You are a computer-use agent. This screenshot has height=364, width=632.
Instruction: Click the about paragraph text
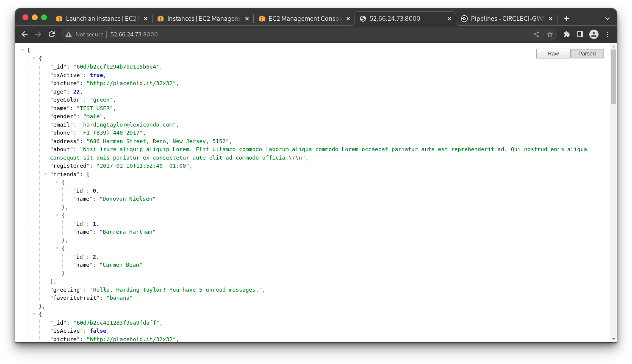319,154
